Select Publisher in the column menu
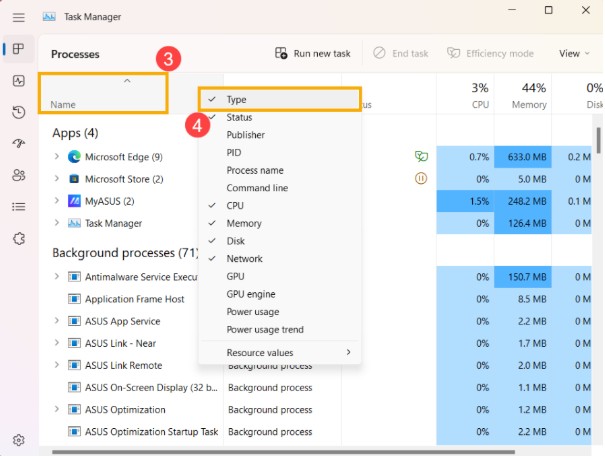Screen dimensions: 605x457 pos(246,135)
